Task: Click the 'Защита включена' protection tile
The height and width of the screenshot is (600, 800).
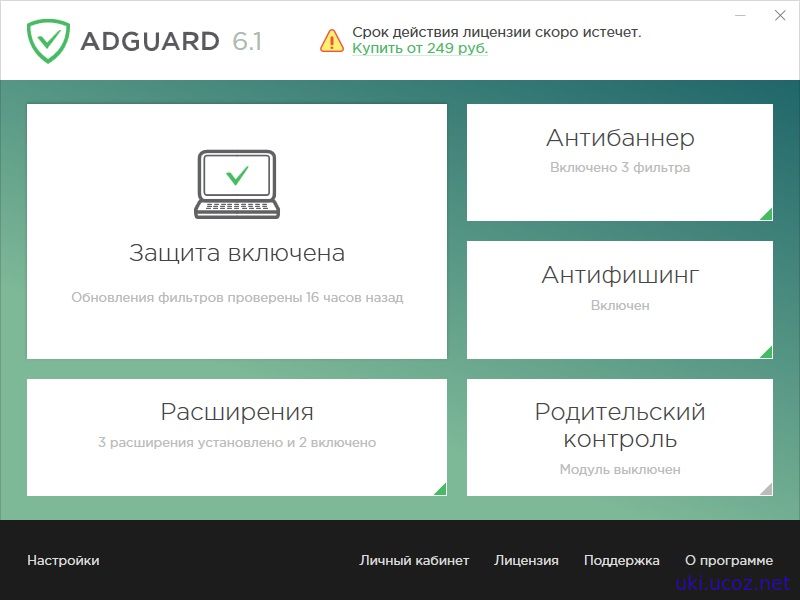Action: click(237, 232)
